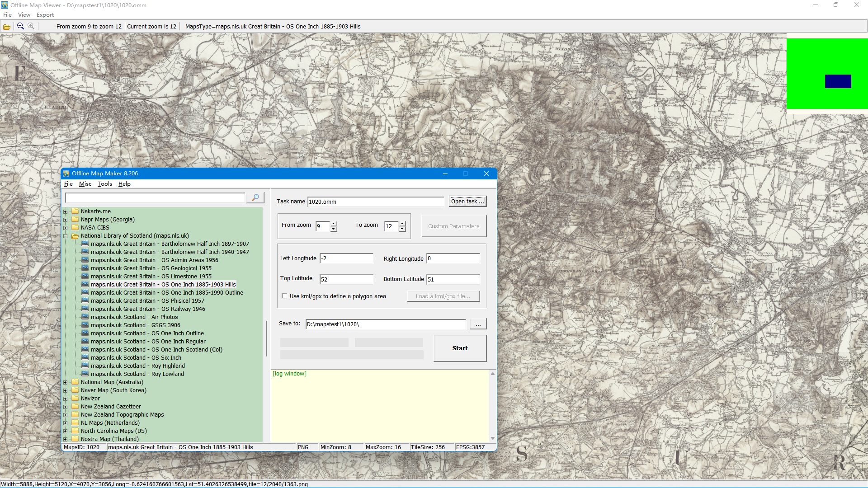Click the Nakarte.me folder icon
868x488 pixels.
click(x=75, y=211)
